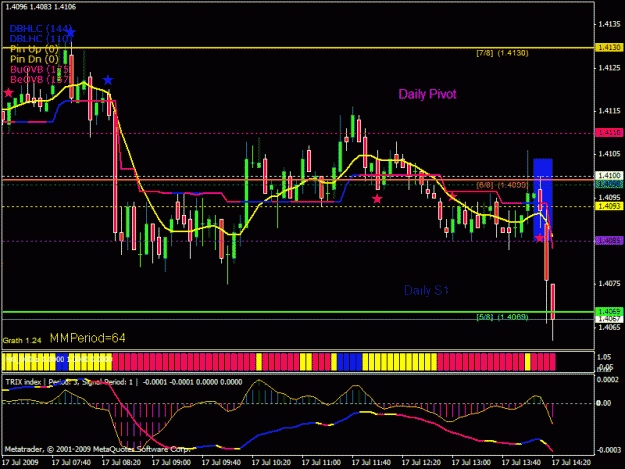Click the blue star above DBHLC label
Screen dimensions: 625x469
[x=70, y=32]
